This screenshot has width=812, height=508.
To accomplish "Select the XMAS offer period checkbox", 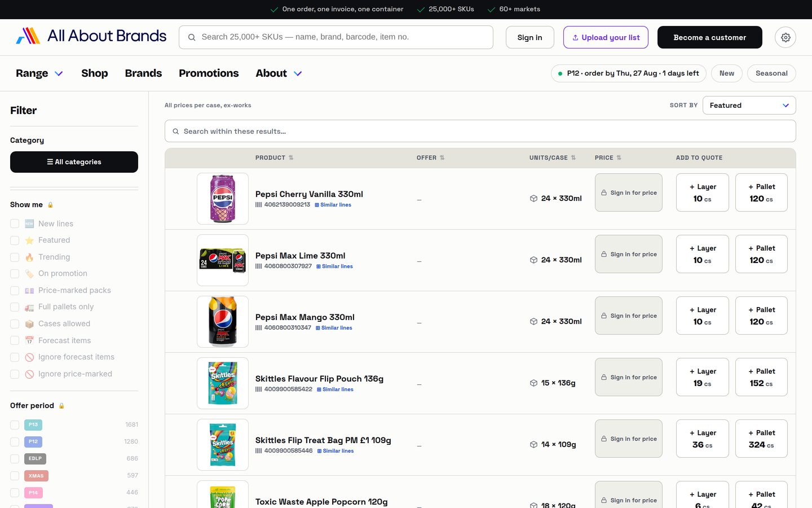I will [x=15, y=476].
